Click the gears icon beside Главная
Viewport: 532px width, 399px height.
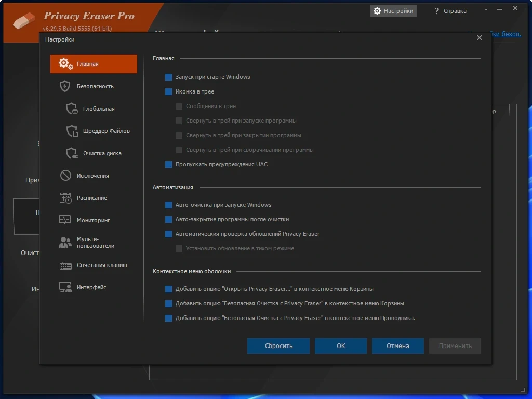coord(65,63)
